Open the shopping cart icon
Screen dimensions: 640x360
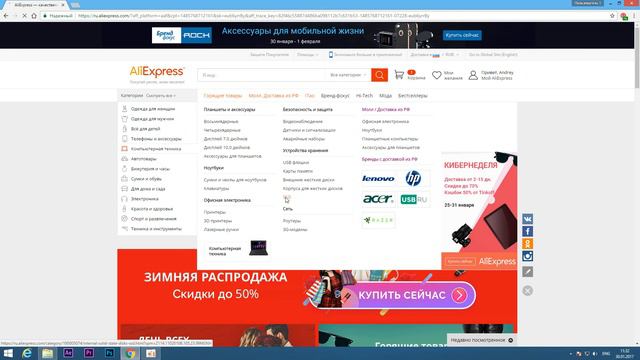399,75
